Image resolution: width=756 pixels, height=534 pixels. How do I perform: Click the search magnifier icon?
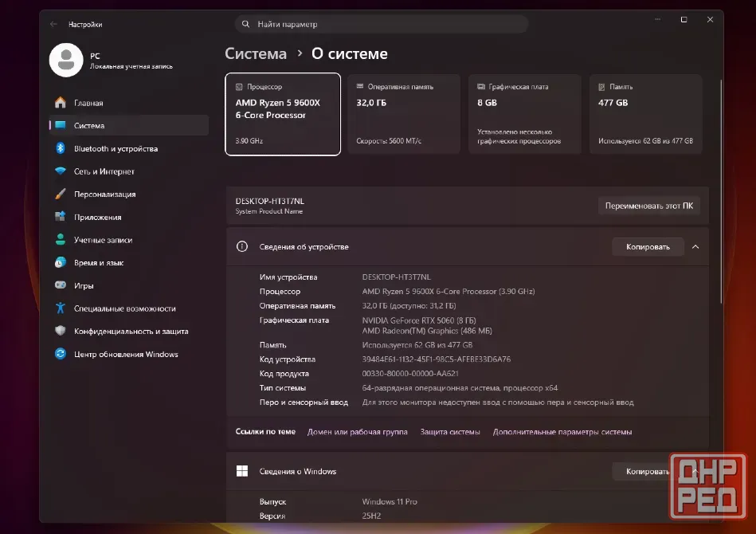click(245, 24)
